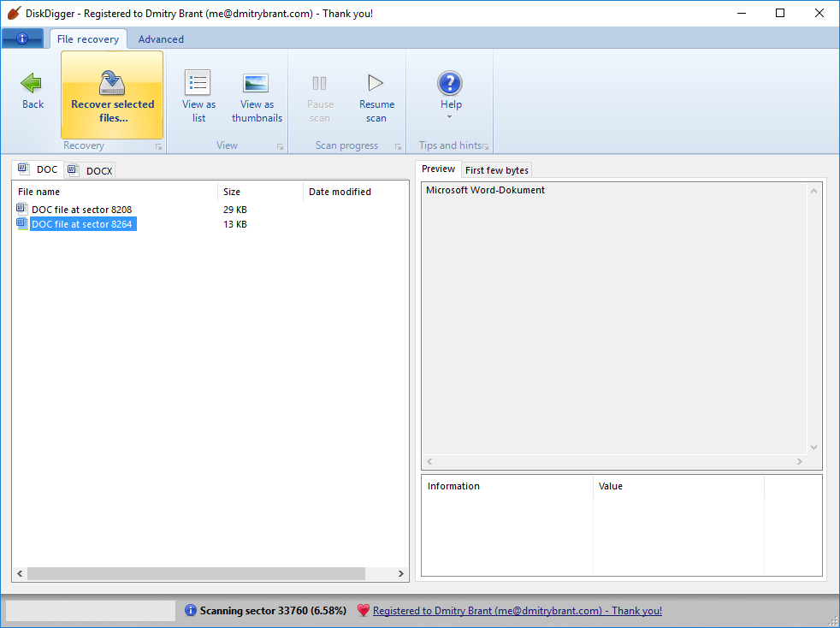This screenshot has height=628, width=840.
Task: Switch to the DOCX file type tab
Action: (90, 170)
